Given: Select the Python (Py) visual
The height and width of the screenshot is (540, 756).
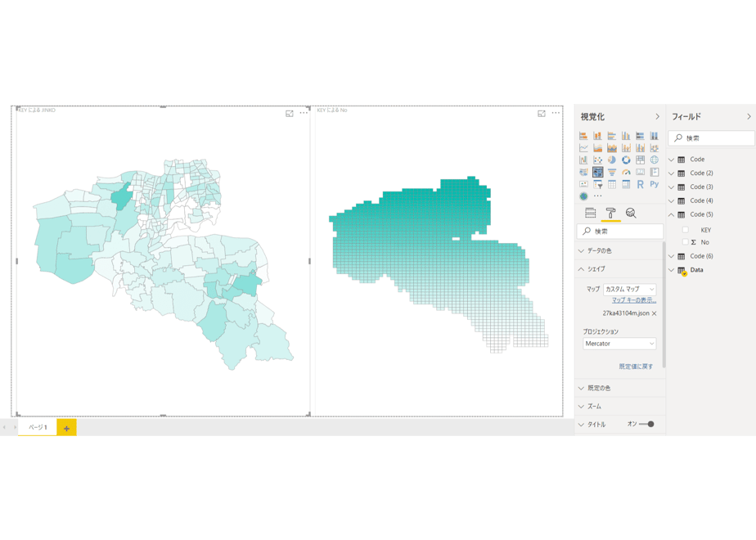Looking at the screenshot, I should (x=655, y=184).
